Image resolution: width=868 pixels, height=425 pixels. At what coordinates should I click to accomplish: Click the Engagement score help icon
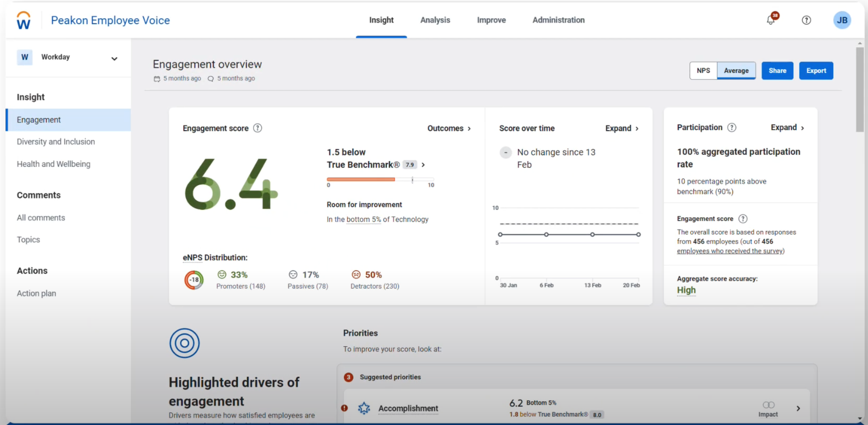point(258,128)
